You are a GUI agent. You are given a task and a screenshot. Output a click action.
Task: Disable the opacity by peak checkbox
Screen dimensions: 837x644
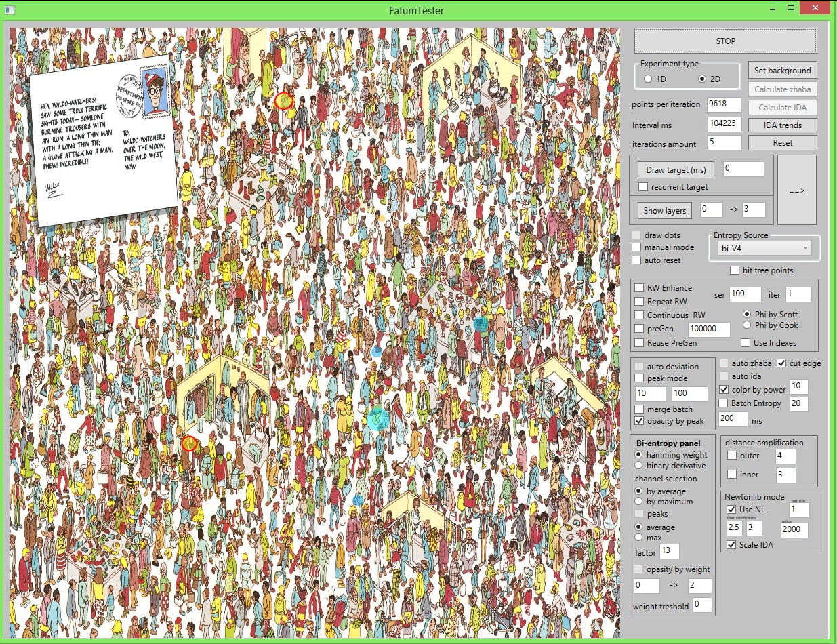click(639, 421)
